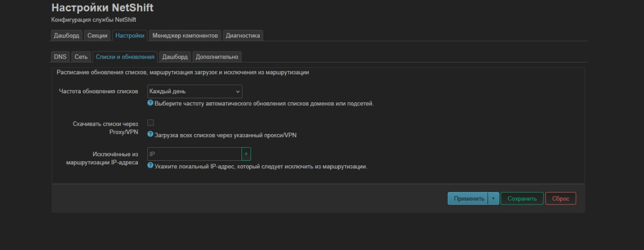Click the Частота обновления списков label
Viewport: 644px width, 250px height.
[99, 91]
